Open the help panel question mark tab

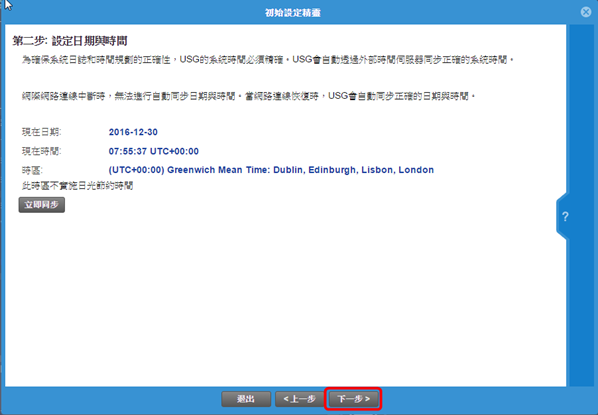click(565, 217)
